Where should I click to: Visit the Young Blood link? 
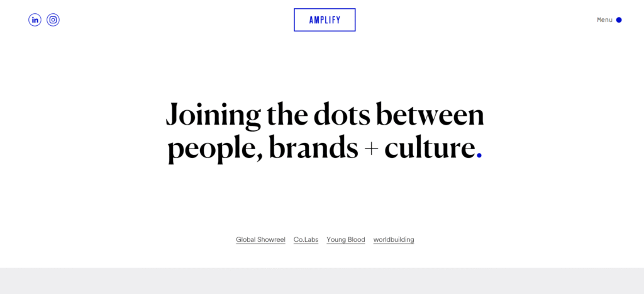(x=346, y=240)
